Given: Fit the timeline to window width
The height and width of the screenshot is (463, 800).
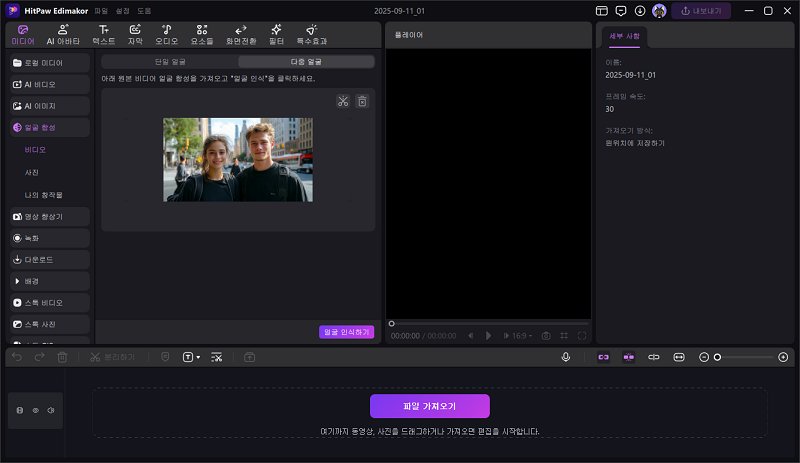Looking at the screenshot, I should click(679, 357).
